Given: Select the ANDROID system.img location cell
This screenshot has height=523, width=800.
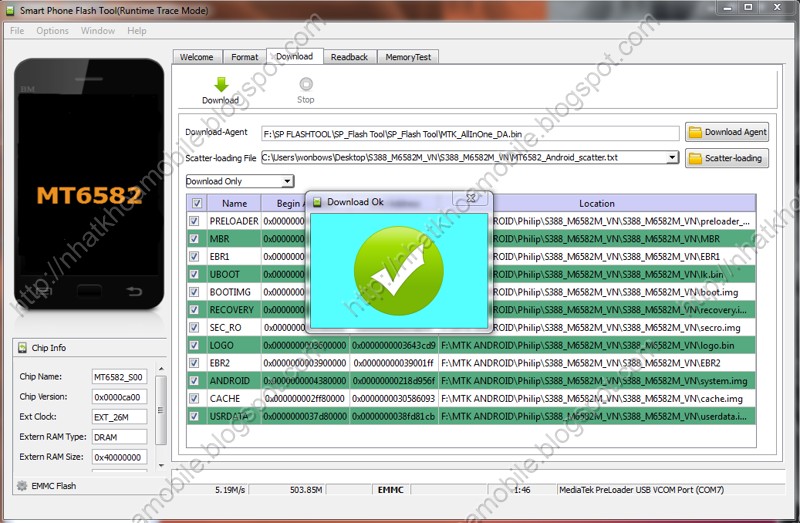Looking at the screenshot, I should tap(597, 381).
